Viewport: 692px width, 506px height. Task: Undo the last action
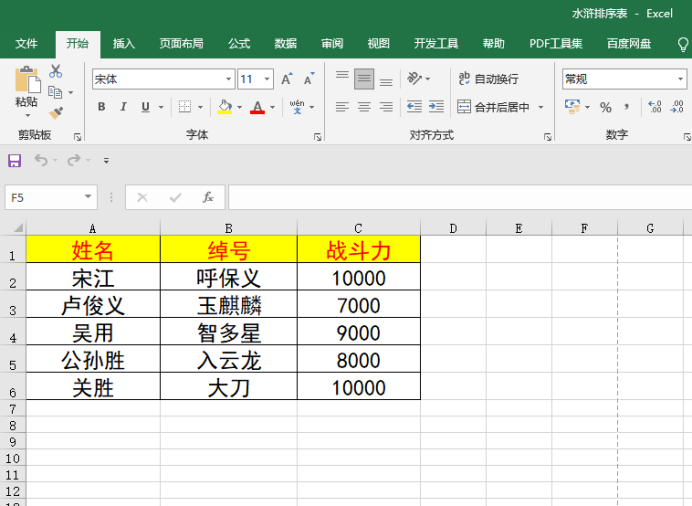pos(41,160)
